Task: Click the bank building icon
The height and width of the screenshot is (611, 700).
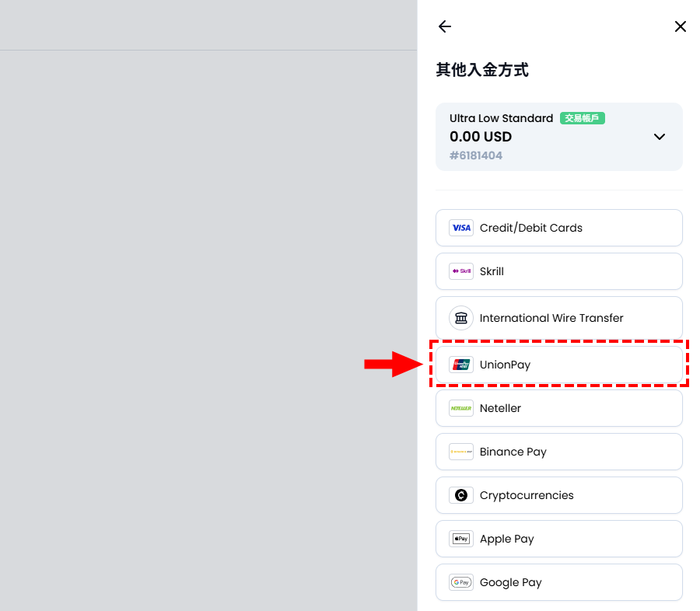Action: coord(461,318)
